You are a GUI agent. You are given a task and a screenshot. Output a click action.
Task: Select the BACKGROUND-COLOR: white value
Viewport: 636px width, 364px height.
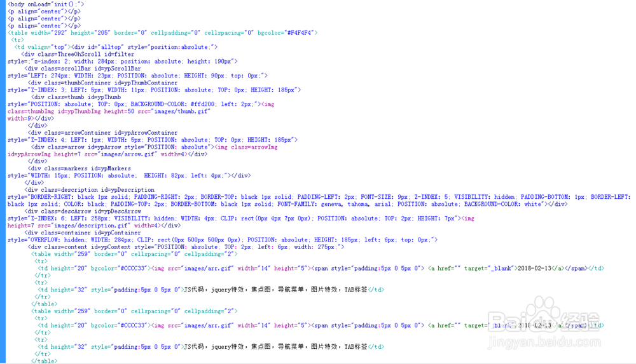(502, 205)
